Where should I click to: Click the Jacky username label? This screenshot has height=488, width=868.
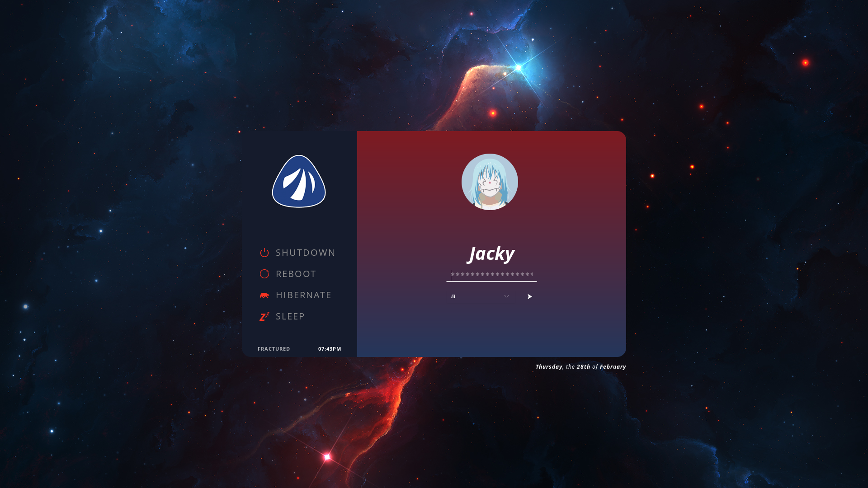point(491,253)
